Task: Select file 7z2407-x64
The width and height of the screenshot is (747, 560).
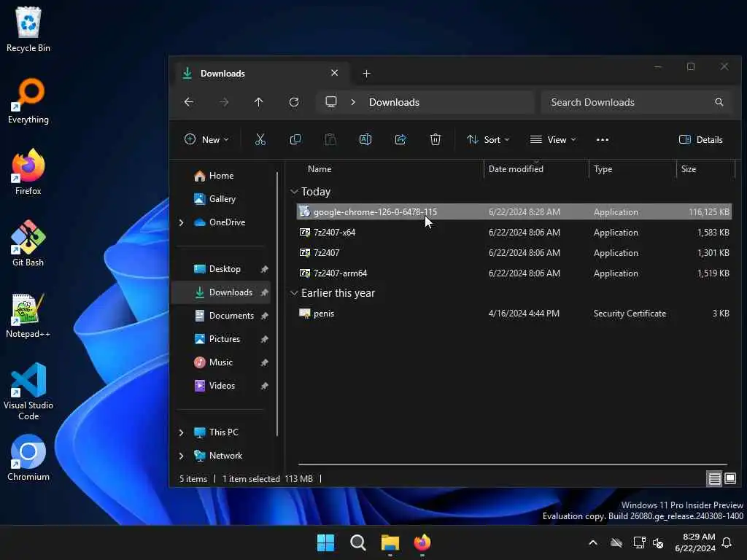Action: pyautogui.click(x=514, y=233)
